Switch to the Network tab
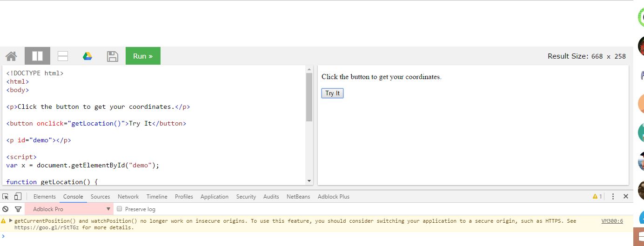The height and width of the screenshot is (246, 644). point(128,197)
